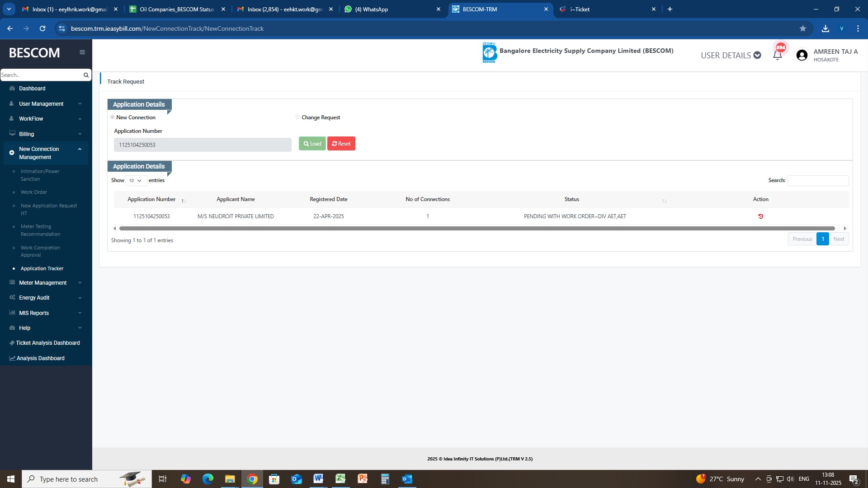Click the red Reset button
This screenshot has width=868, height=488.
[341, 144]
